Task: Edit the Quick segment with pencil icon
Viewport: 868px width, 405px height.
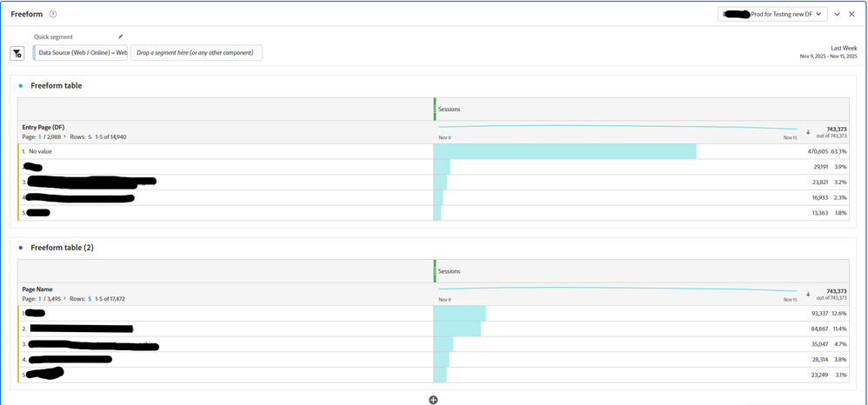Action: [x=121, y=37]
